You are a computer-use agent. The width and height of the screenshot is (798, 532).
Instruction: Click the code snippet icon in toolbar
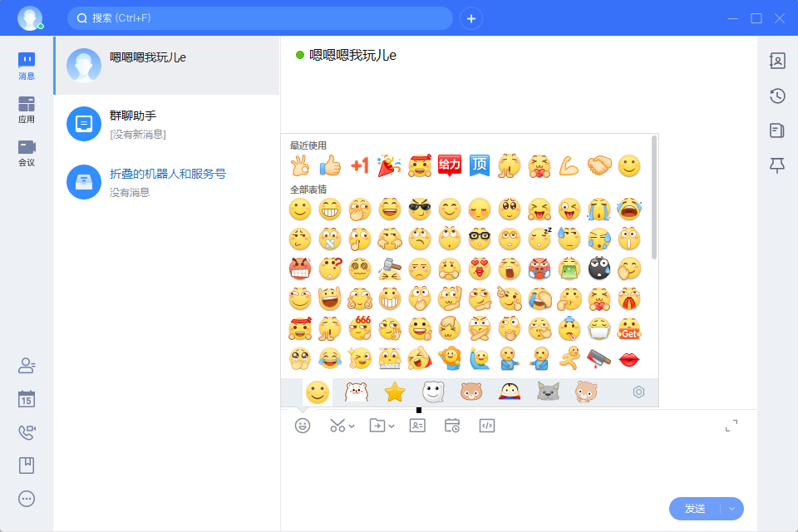click(487, 426)
